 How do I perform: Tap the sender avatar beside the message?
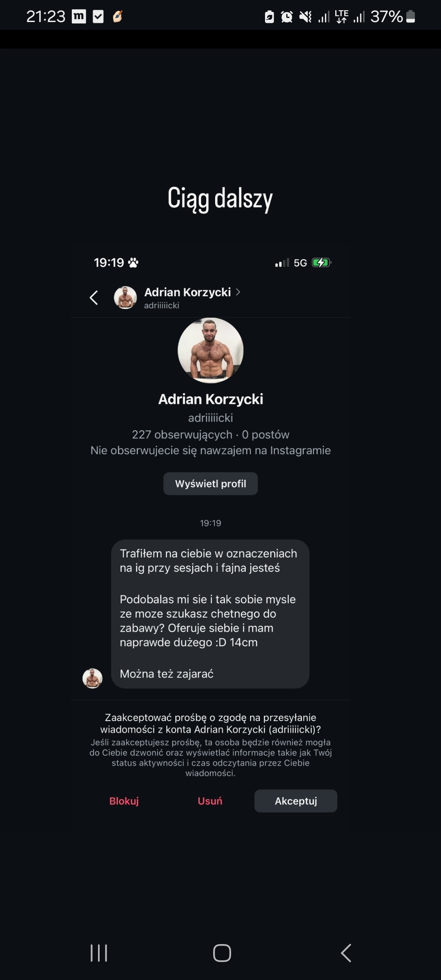pos(93,678)
